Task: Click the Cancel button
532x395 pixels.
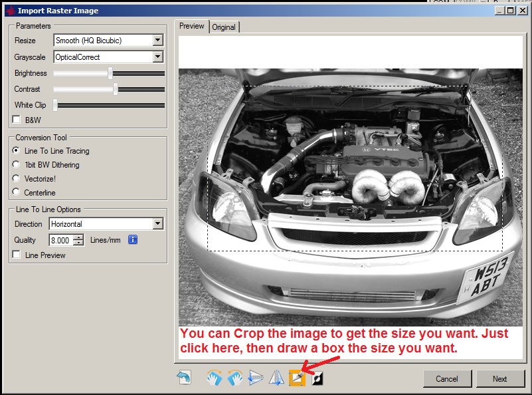Action: [x=447, y=378]
